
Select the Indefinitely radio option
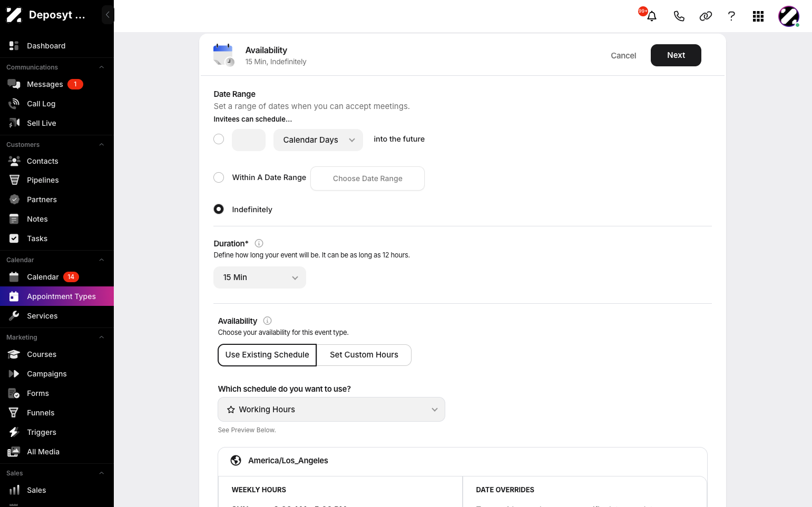click(x=219, y=209)
